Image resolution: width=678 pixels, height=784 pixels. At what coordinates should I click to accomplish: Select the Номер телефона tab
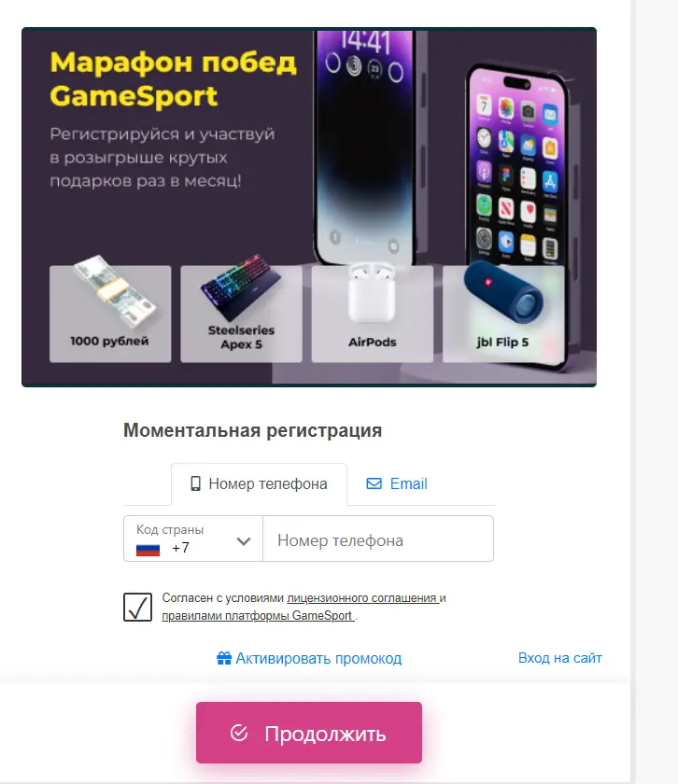click(260, 484)
